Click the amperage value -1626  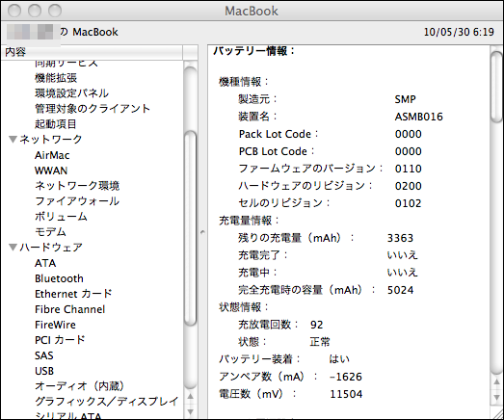[x=346, y=377]
